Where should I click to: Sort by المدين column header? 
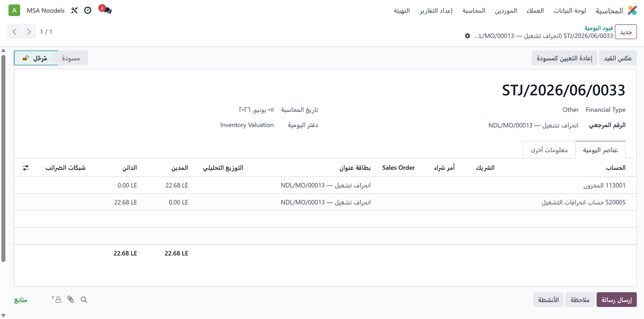pyautogui.click(x=180, y=168)
